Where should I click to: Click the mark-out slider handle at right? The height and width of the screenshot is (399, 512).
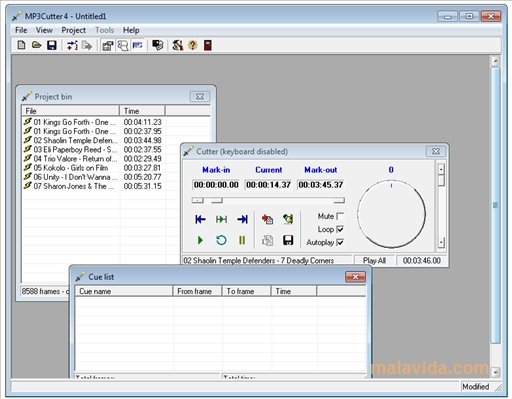tap(339, 200)
